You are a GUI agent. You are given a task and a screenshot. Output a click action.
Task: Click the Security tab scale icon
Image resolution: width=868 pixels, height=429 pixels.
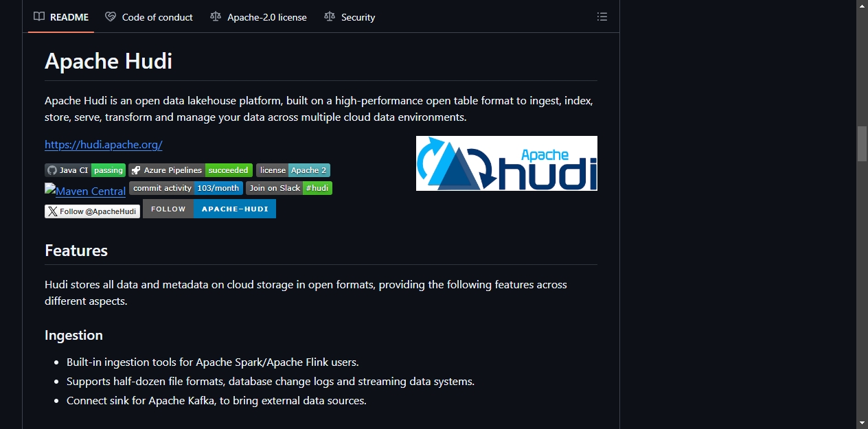[x=330, y=16]
